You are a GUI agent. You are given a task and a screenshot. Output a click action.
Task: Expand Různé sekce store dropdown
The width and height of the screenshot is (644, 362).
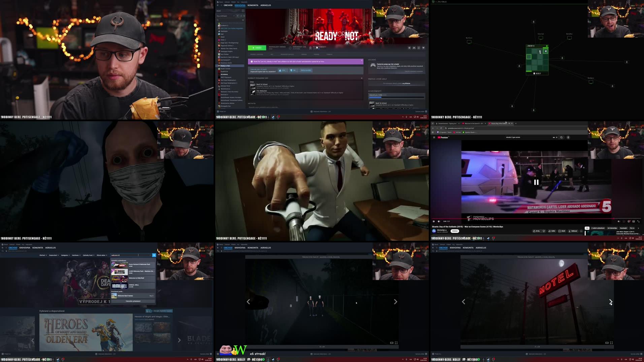point(102,255)
